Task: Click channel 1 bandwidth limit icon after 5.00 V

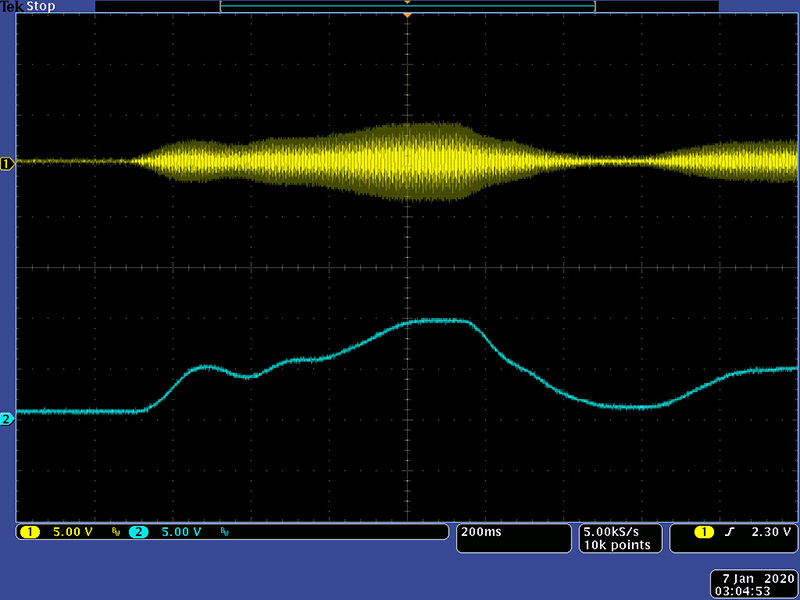Action: click(116, 533)
